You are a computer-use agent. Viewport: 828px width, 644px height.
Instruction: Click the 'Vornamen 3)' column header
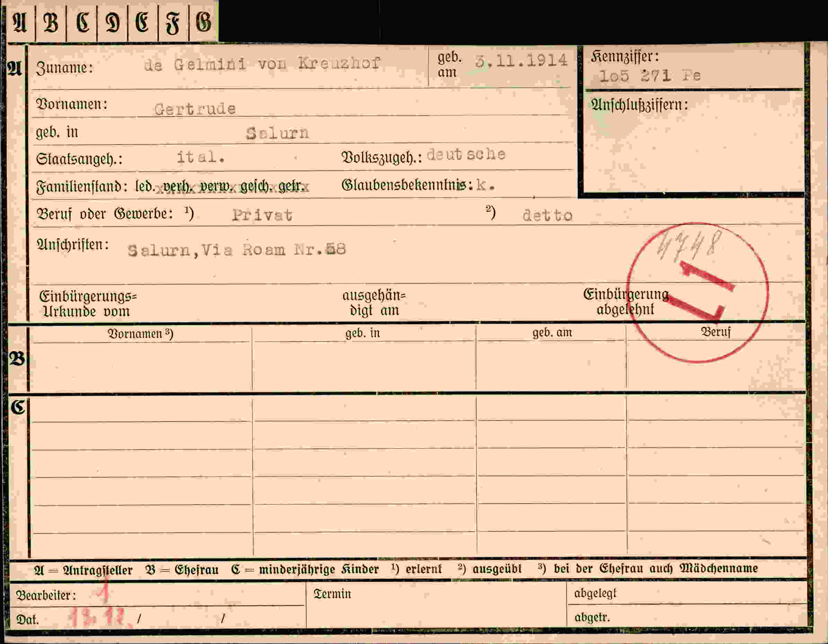click(x=141, y=334)
